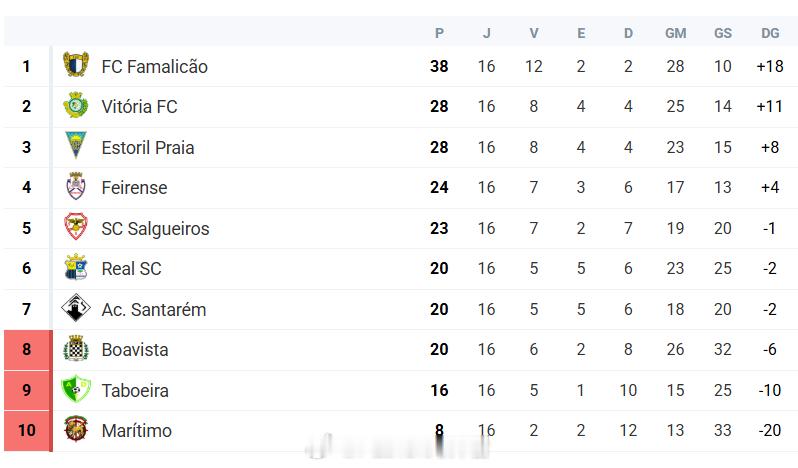798x468 pixels.
Task: Sort table by GM column header
Action: [675, 34]
